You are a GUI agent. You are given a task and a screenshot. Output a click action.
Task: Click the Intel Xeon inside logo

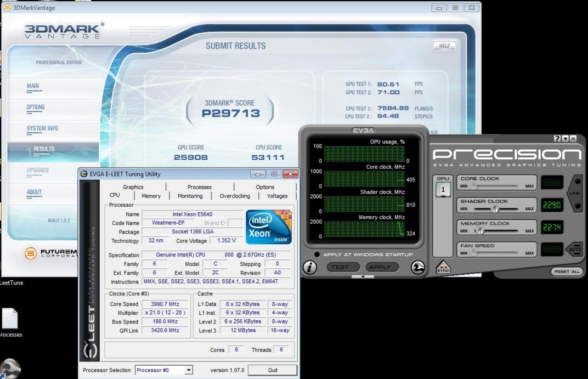pyautogui.click(x=269, y=226)
